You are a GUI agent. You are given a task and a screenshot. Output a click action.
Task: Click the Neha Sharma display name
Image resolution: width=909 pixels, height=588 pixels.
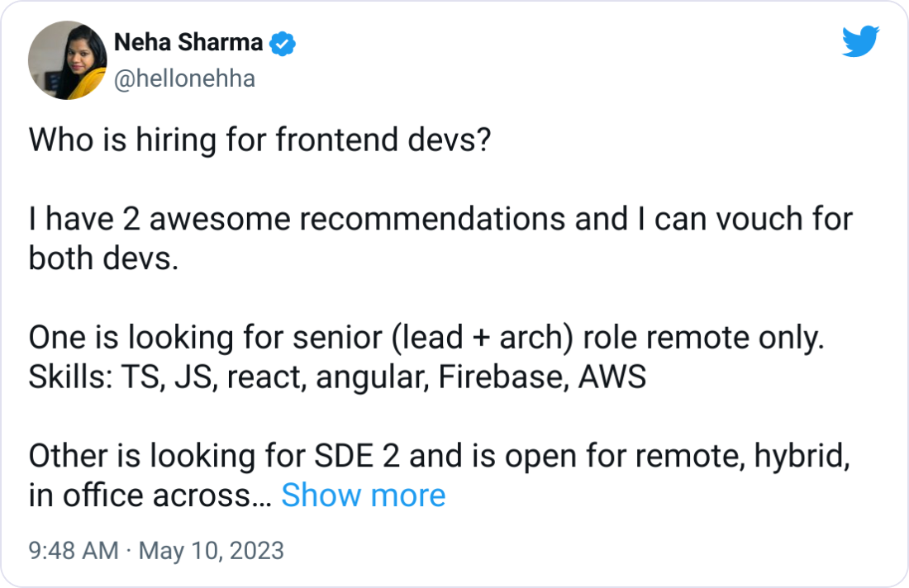(x=186, y=41)
